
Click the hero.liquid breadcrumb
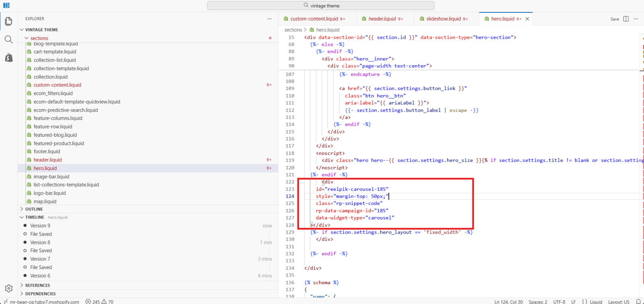(328, 30)
